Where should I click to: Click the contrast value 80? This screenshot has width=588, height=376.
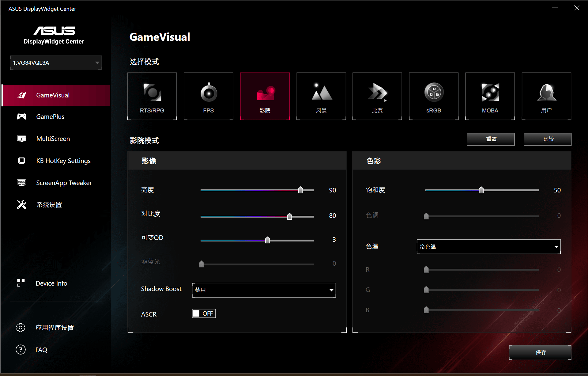333,216
